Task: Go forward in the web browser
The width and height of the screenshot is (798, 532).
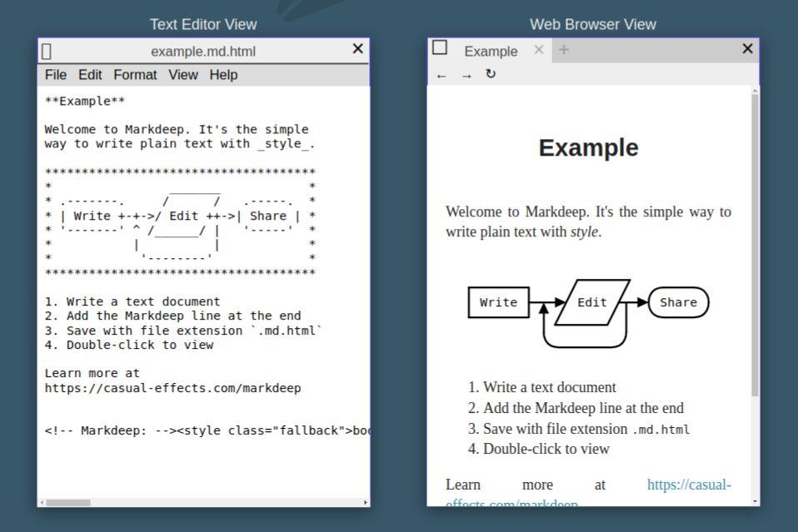Action: point(466,76)
